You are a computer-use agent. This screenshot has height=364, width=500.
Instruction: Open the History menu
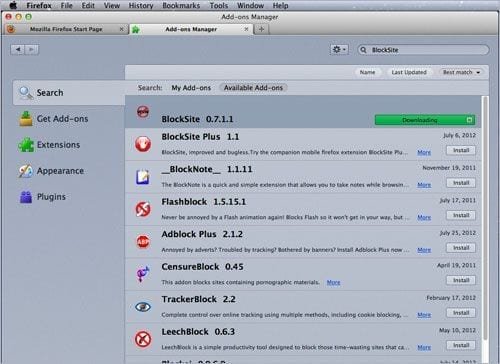pos(141,5)
